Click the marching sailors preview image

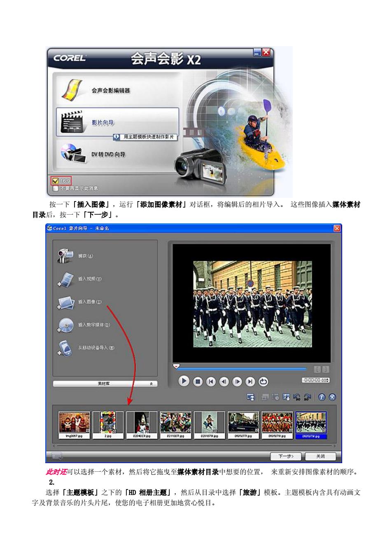tap(252, 304)
